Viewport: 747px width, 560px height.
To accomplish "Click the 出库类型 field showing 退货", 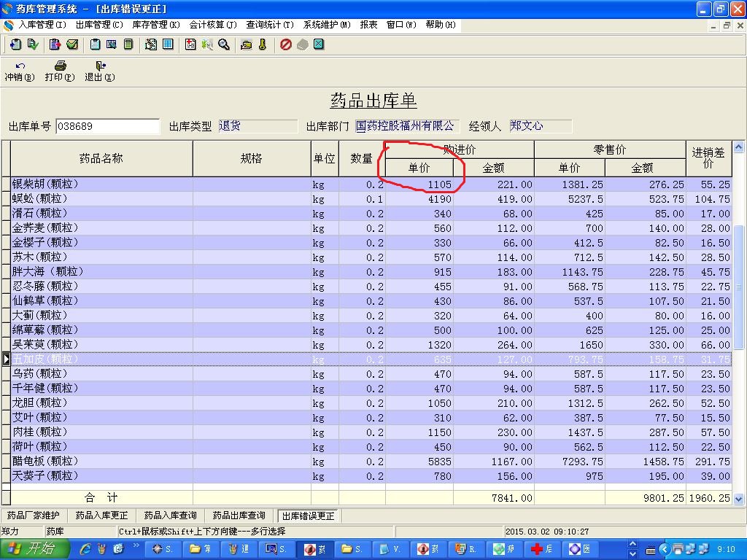I will point(258,125).
